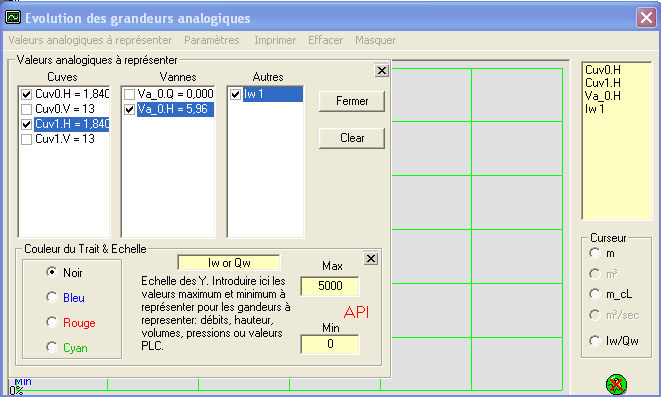Select the Iw/Qw cursor option

tap(595, 341)
